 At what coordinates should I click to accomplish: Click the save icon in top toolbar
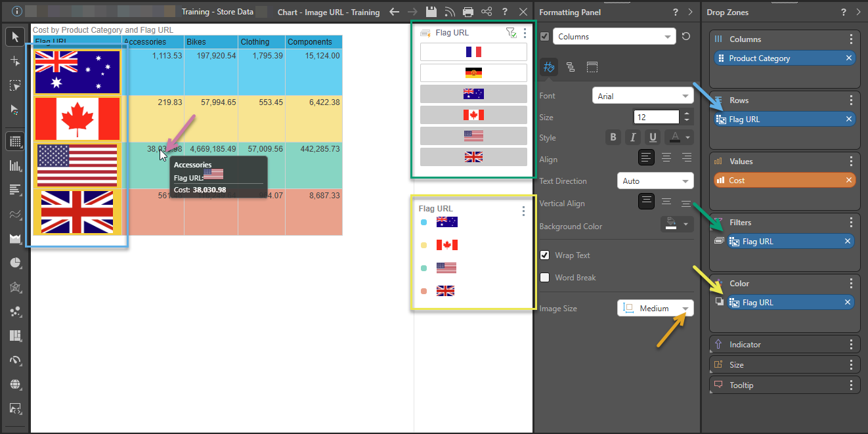(431, 12)
